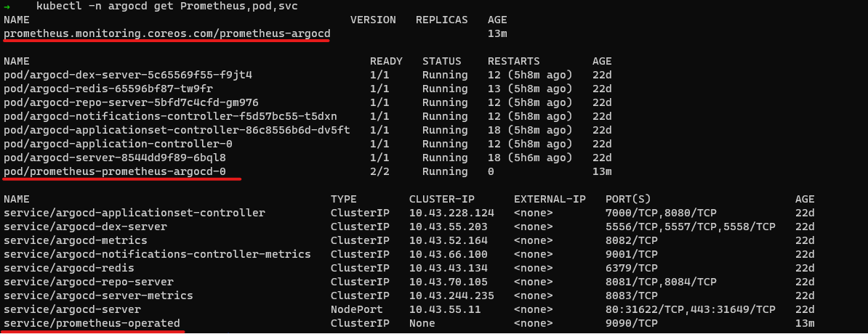The width and height of the screenshot is (868, 334).
Task: Click the RESTARTS column header
Action: 513,61
